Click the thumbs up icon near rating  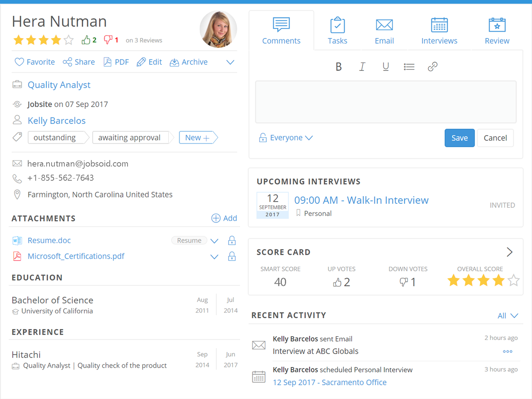(86, 40)
